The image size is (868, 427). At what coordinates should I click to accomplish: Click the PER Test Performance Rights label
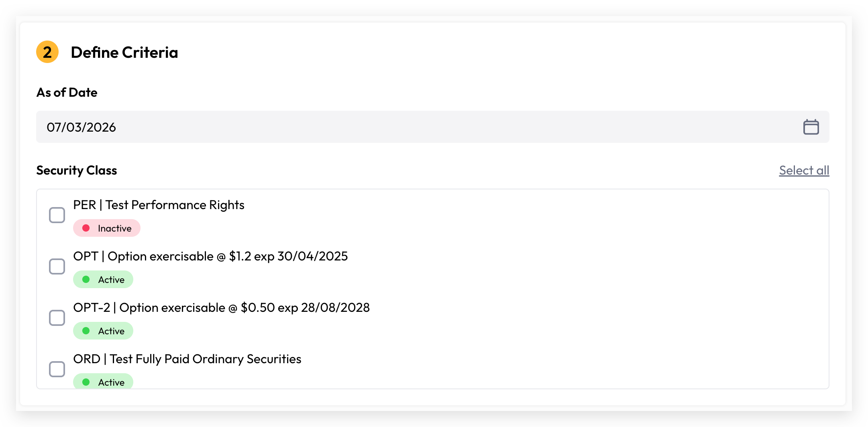pyautogui.click(x=159, y=205)
